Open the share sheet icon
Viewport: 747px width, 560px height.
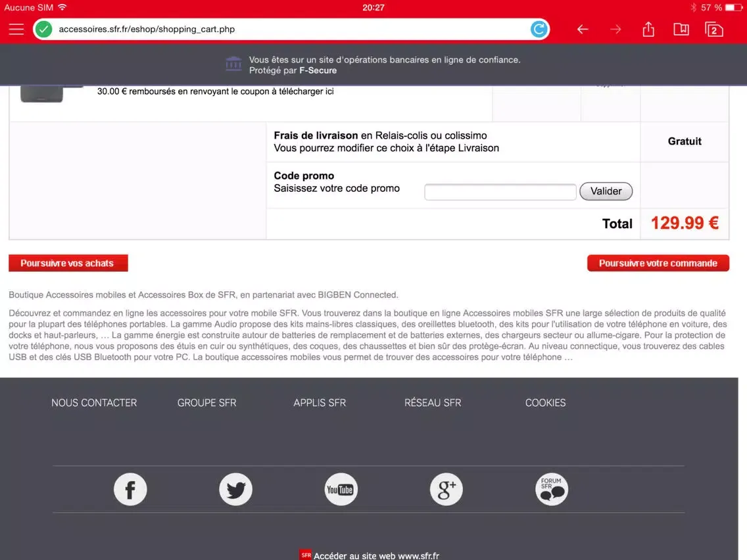(x=648, y=30)
